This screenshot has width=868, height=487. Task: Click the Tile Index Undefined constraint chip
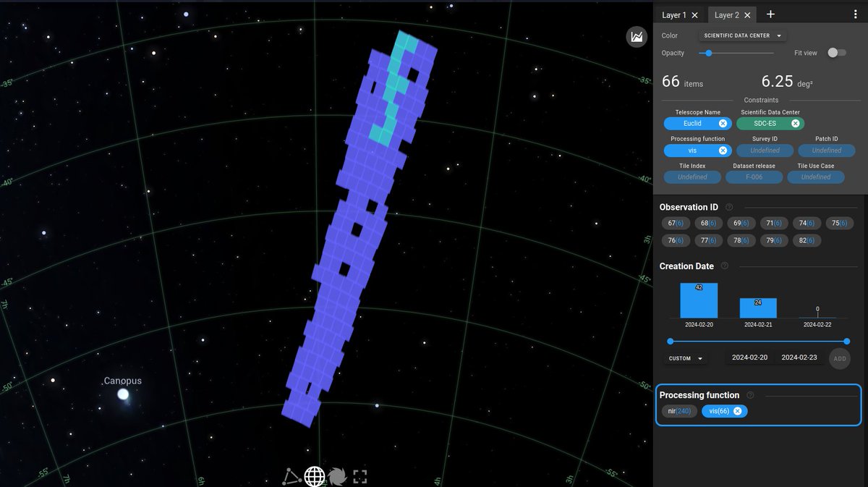(x=692, y=177)
